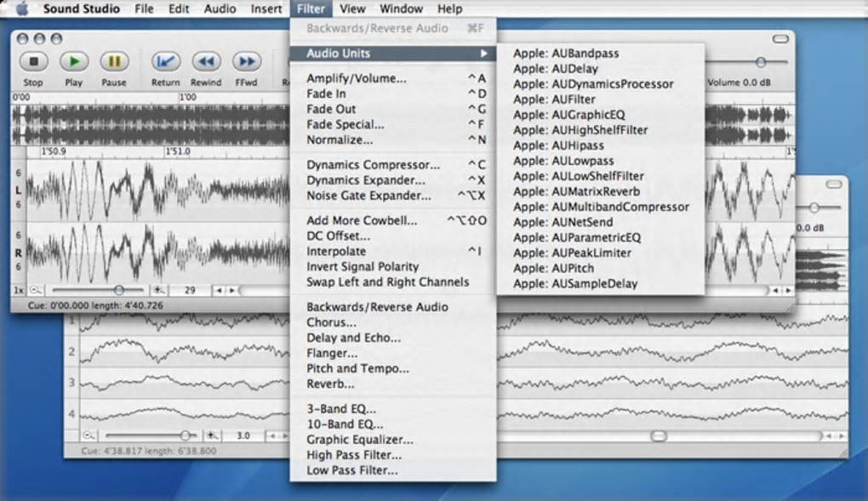This screenshot has width=868, height=501.
Task: Select High Pass Filter...
Action: [393, 455]
